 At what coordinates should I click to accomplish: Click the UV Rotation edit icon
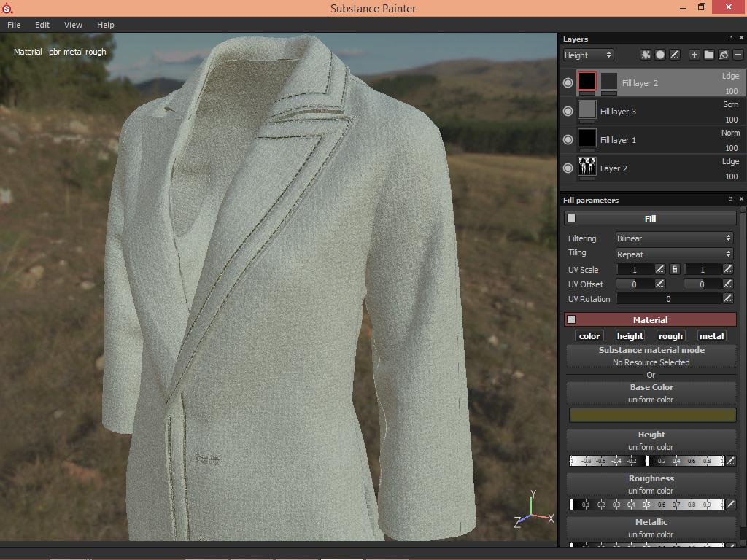727,298
